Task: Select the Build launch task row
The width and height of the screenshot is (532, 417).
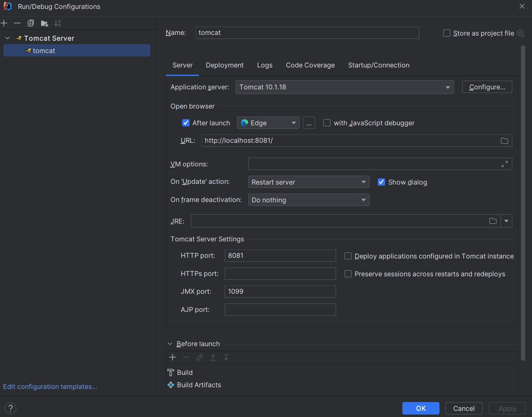Action: pos(342,372)
